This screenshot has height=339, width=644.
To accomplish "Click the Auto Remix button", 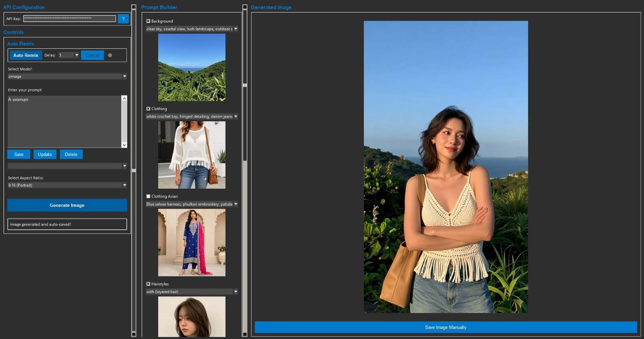I will tap(26, 55).
